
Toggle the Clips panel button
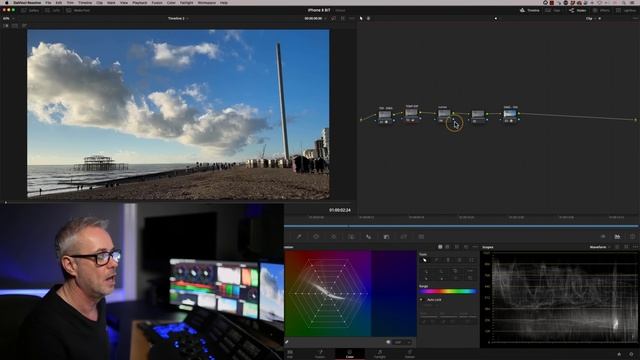tap(553, 10)
